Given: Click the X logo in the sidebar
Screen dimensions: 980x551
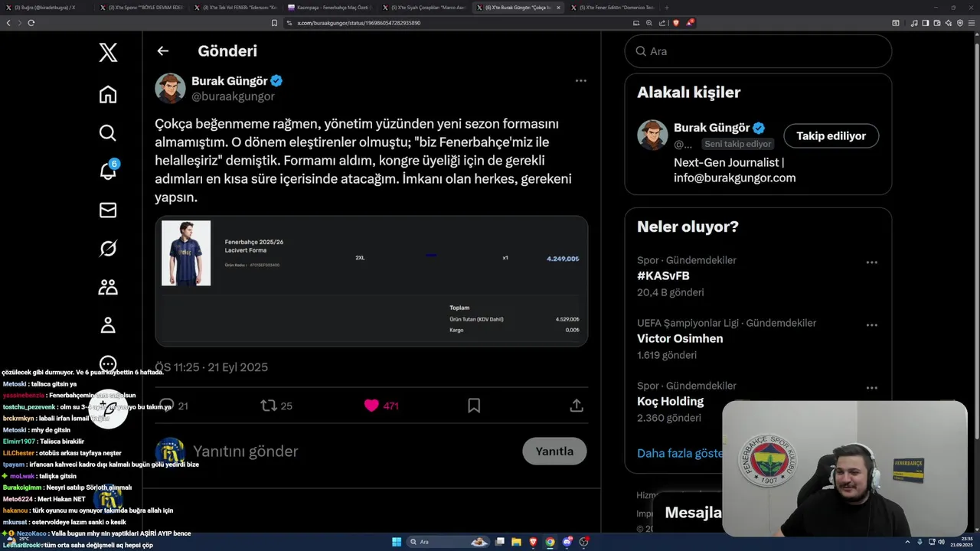Looking at the screenshot, I should point(108,52).
